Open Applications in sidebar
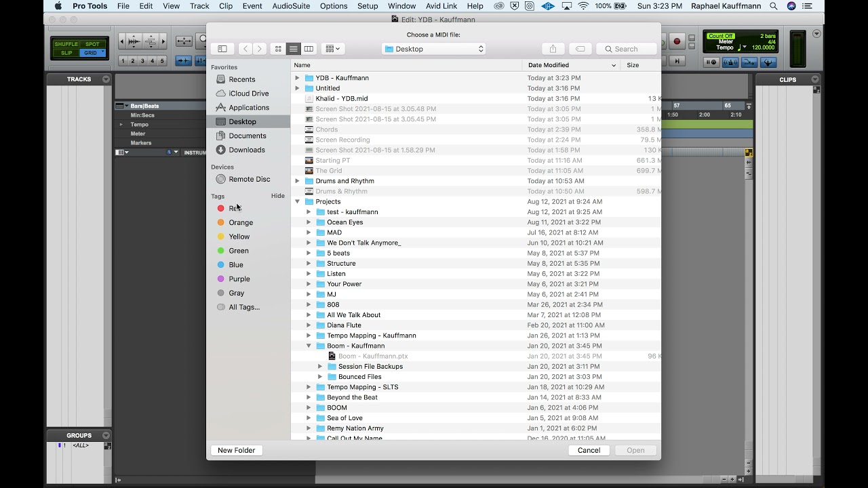 pyautogui.click(x=249, y=108)
